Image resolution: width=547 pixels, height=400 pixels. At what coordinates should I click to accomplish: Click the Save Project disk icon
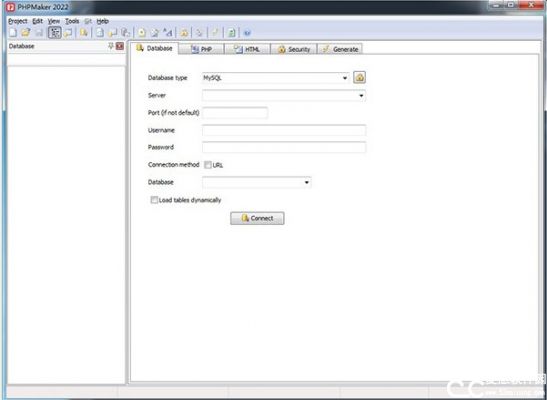coord(39,33)
